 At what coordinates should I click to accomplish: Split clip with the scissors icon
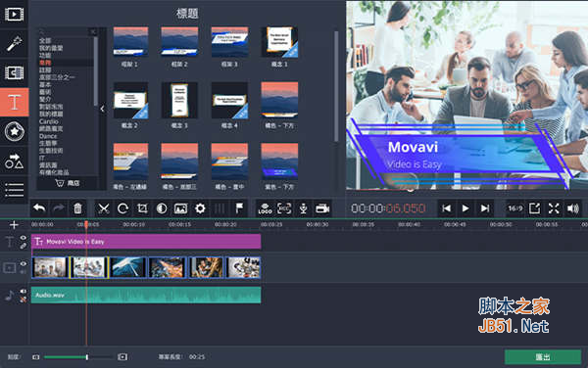tap(103, 208)
